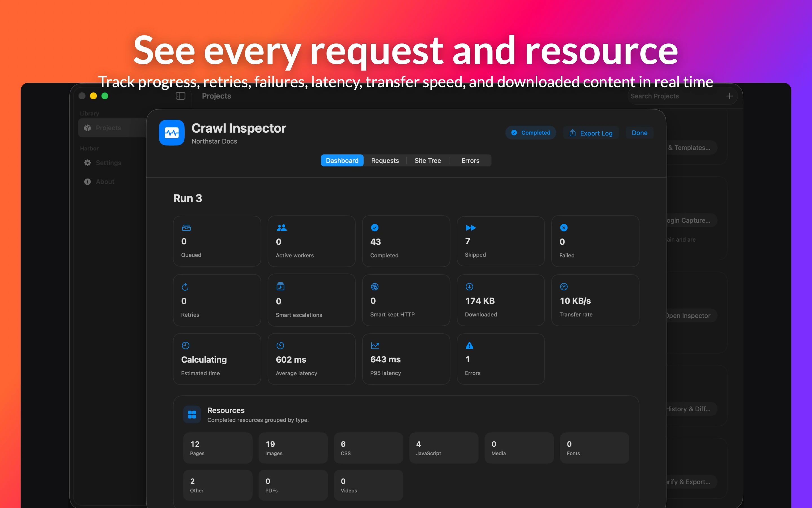
Task: Click the "643 ms" P95 latency value
Action: click(x=385, y=359)
